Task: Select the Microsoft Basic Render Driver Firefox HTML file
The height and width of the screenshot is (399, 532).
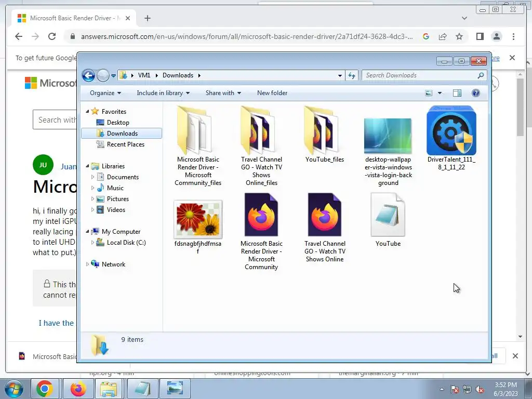Action: pyautogui.click(x=261, y=231)
